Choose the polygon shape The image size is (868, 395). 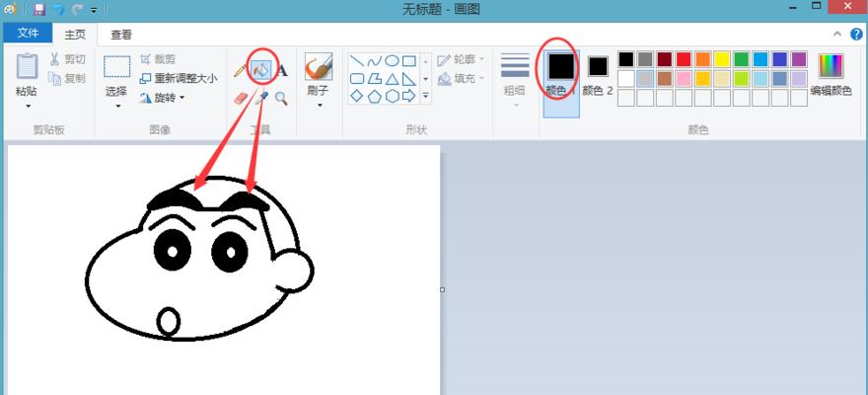[x=374, y=79]
